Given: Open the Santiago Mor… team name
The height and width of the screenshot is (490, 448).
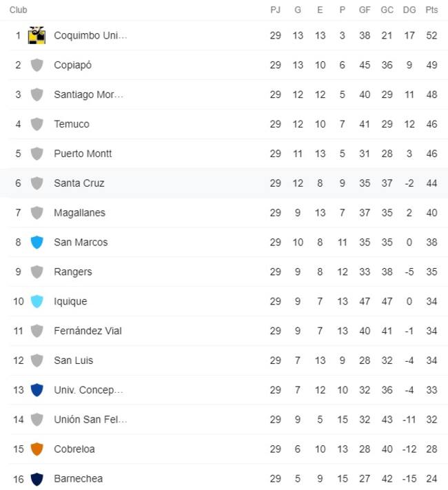Looking at the screenshot, I should point(89,94).
